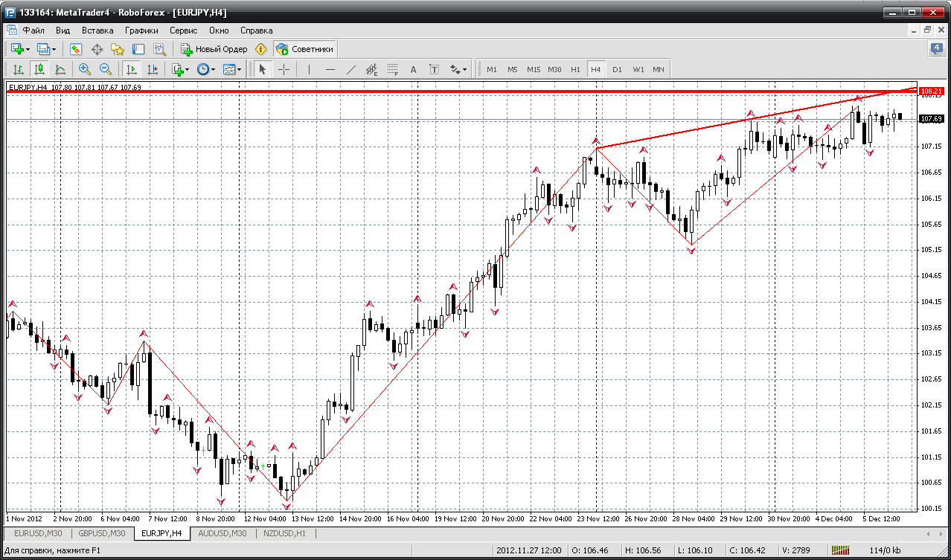
Task: Expand the Indicators list dropdown
Action: tap(187, 69)
